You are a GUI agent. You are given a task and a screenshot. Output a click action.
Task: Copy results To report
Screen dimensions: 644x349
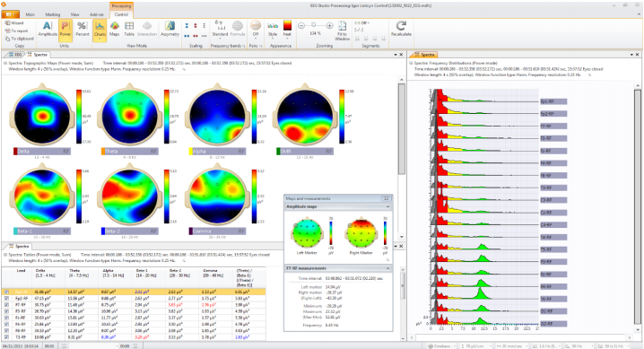16,31
